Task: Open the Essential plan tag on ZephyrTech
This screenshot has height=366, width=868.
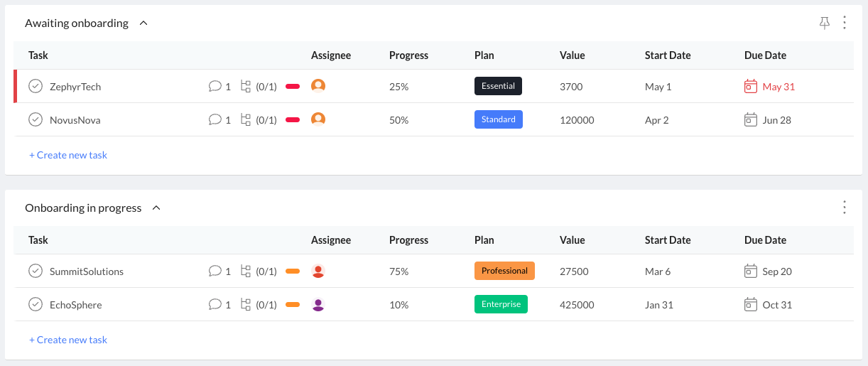Action: pyautogui.click(x=498, y=86)
